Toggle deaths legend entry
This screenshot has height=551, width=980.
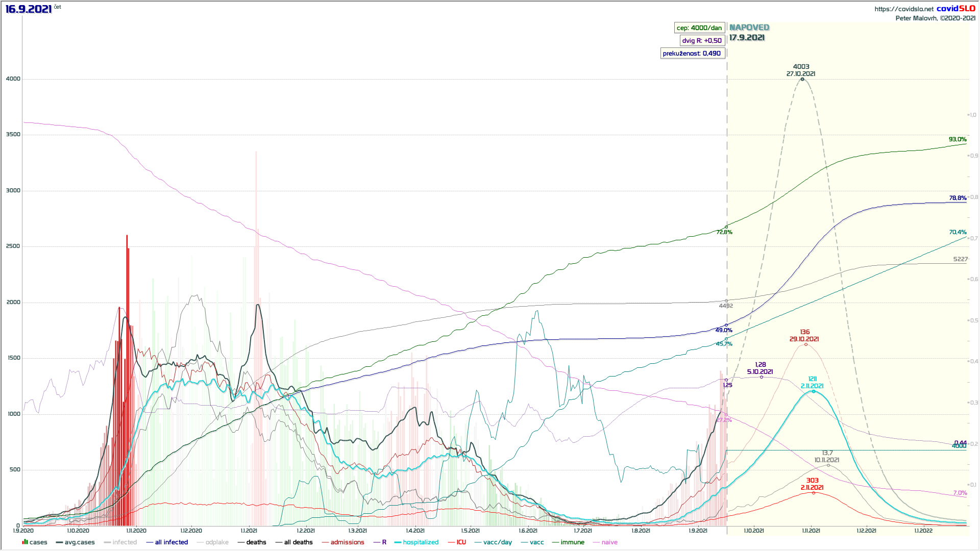point(256,542)
